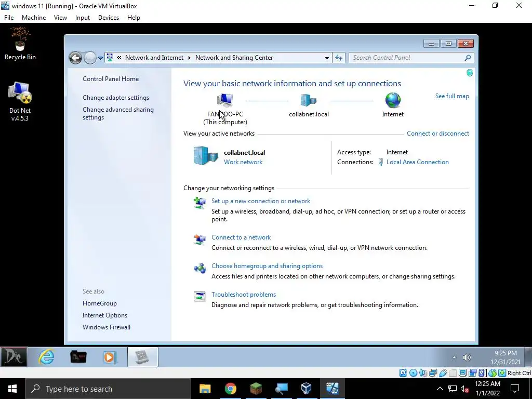The height and width of the screenshot is (399, 532).
Task: Open Troubleshoot problems link
Action: click(244, 294)
